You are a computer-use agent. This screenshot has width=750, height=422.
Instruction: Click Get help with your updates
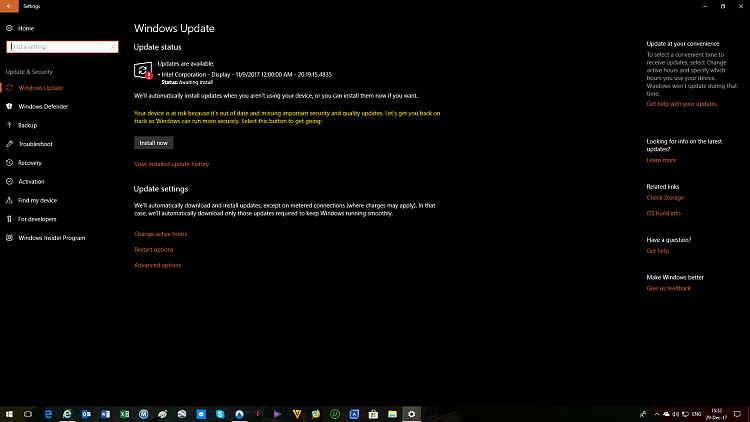[x=682, y=104]
